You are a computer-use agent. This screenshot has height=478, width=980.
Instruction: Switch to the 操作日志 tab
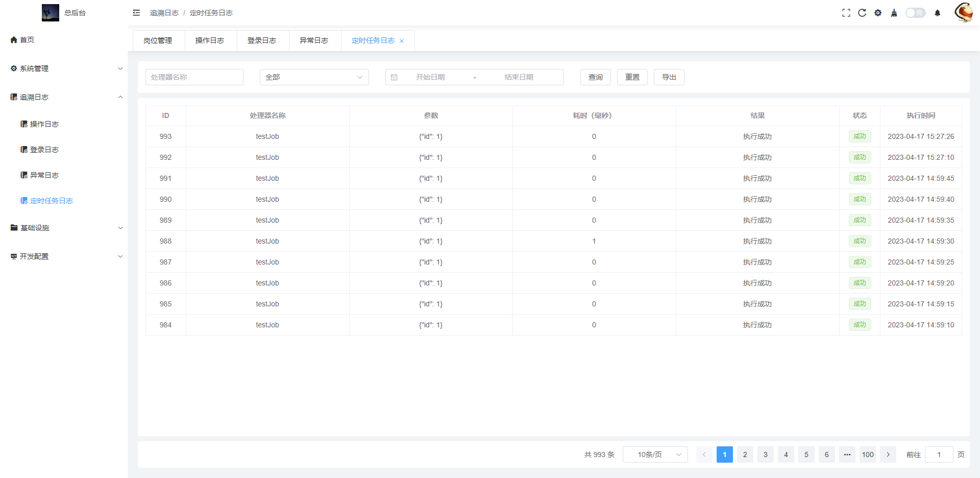coord(210,41)
